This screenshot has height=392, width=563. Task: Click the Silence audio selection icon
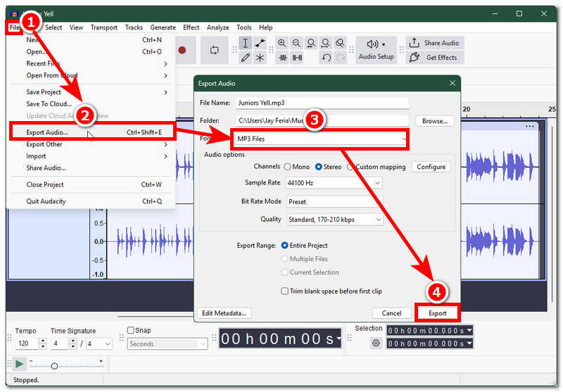[297, 58]
